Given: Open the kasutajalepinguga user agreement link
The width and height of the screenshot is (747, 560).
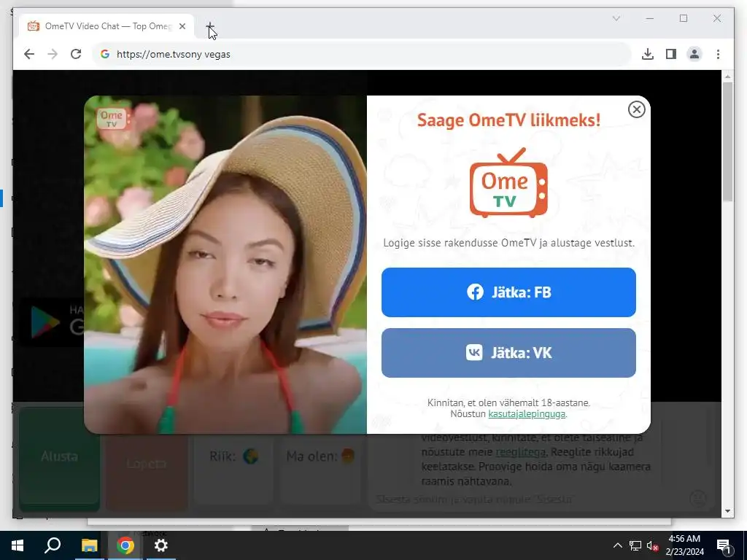Looking at the screenshot, I should 527,414.
